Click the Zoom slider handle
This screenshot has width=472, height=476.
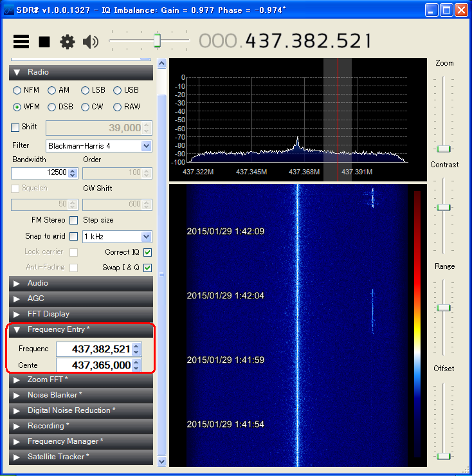[444, 149]
